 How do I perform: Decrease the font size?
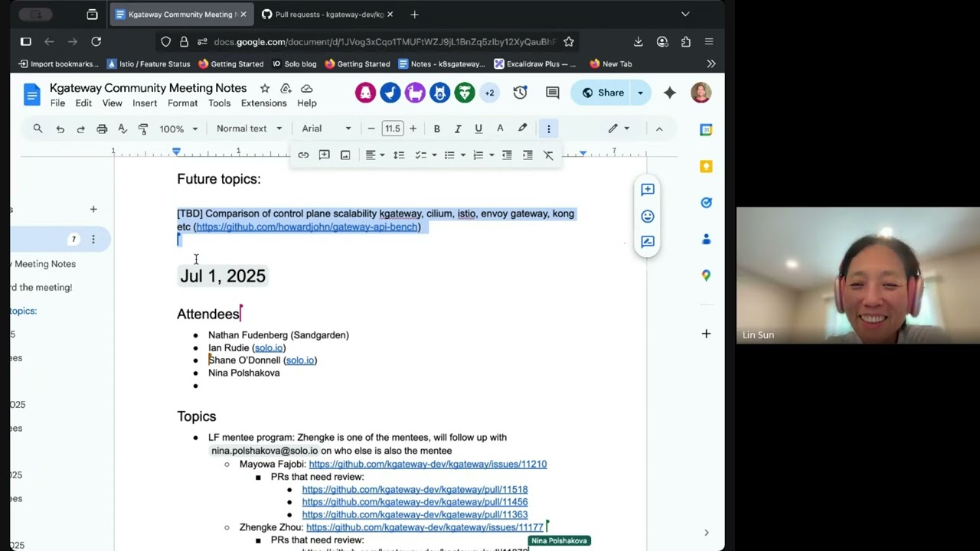point(371,129)
